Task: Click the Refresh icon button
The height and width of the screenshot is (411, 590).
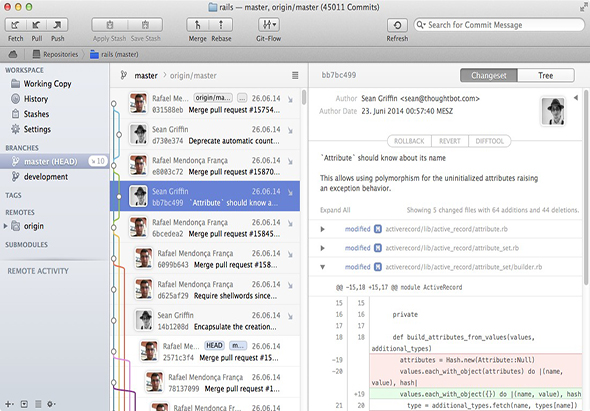Action: click(397, 25)
